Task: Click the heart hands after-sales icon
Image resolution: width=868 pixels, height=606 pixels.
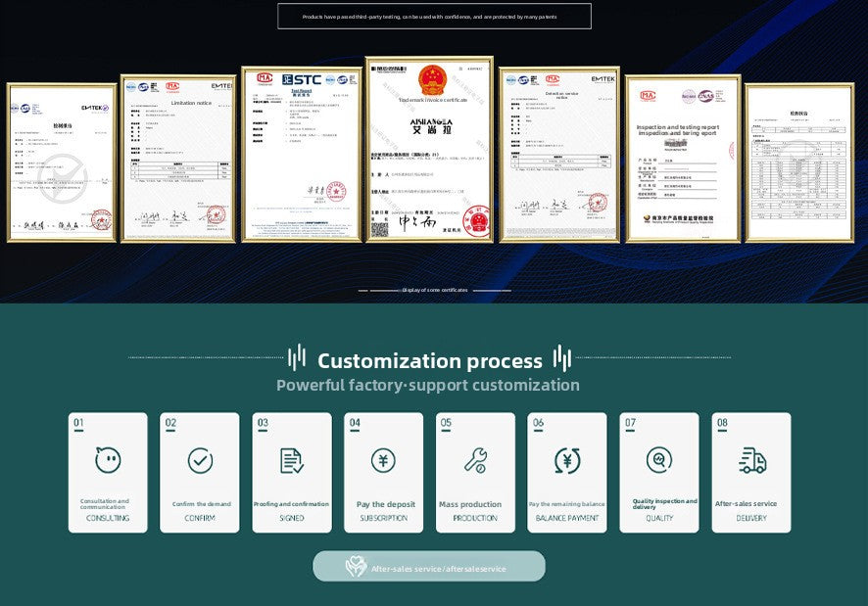Action: click(356, 567)
